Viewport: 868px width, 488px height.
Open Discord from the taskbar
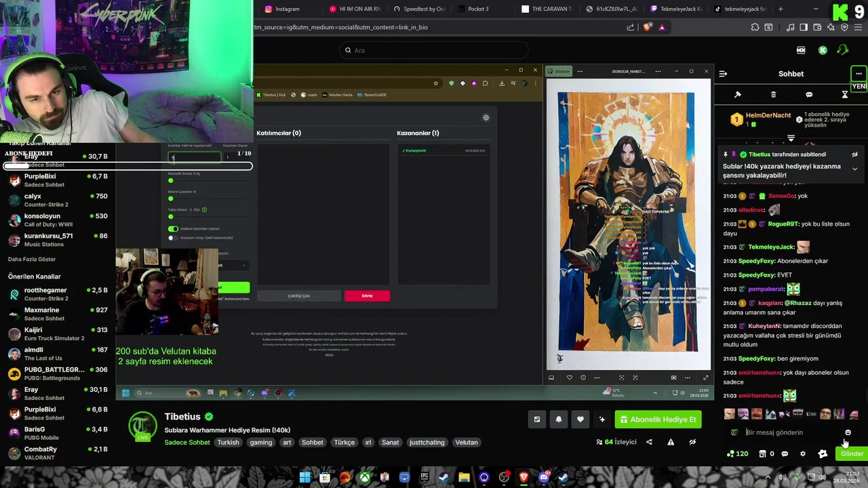point(543,477)
